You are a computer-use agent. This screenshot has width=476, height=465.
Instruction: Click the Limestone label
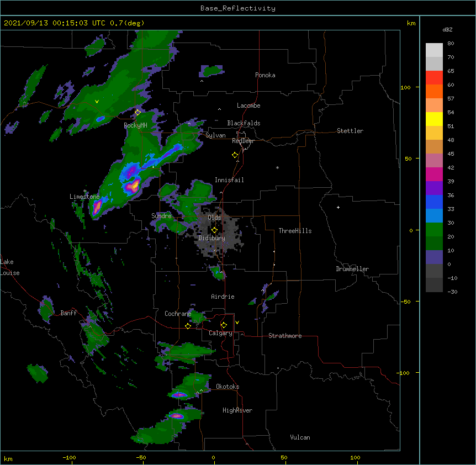point(84,197)
